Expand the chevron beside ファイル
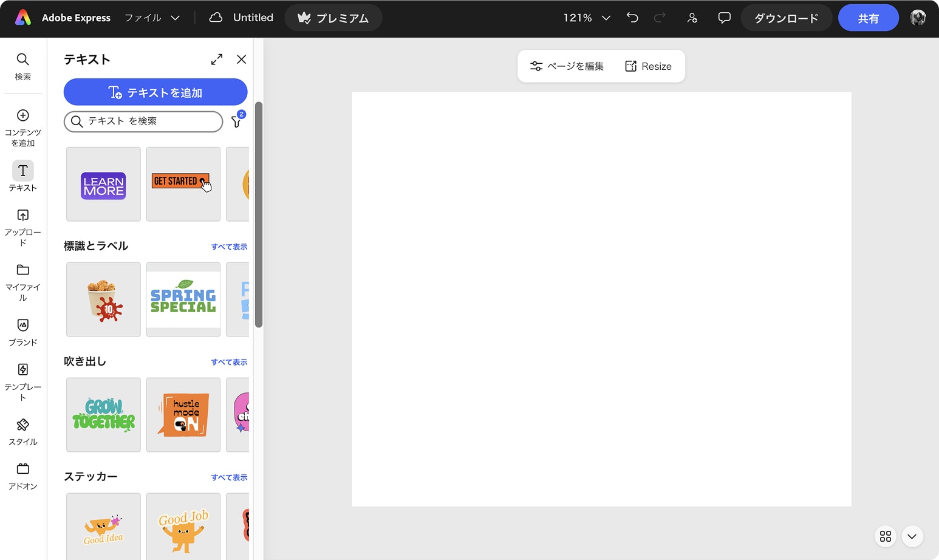The image size is (939, 560). [x=175, y=18]
